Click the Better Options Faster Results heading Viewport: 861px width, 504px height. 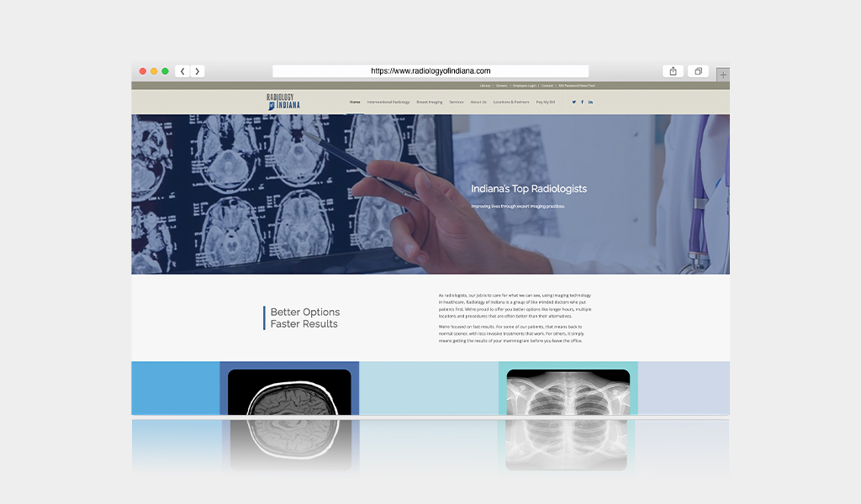[x=304, y=318]
